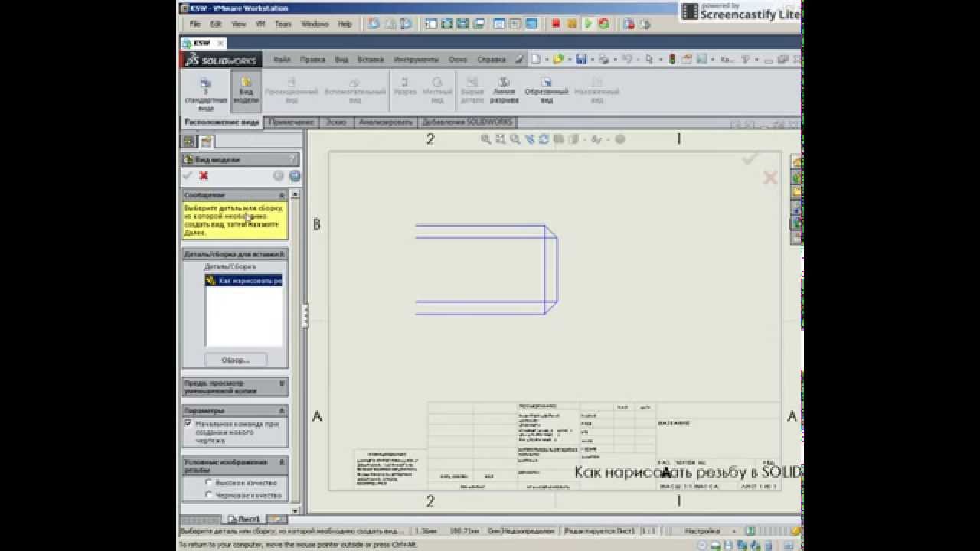Open the Файл menu
Viewport: 980px width, 551px height.
click(282, 59)
